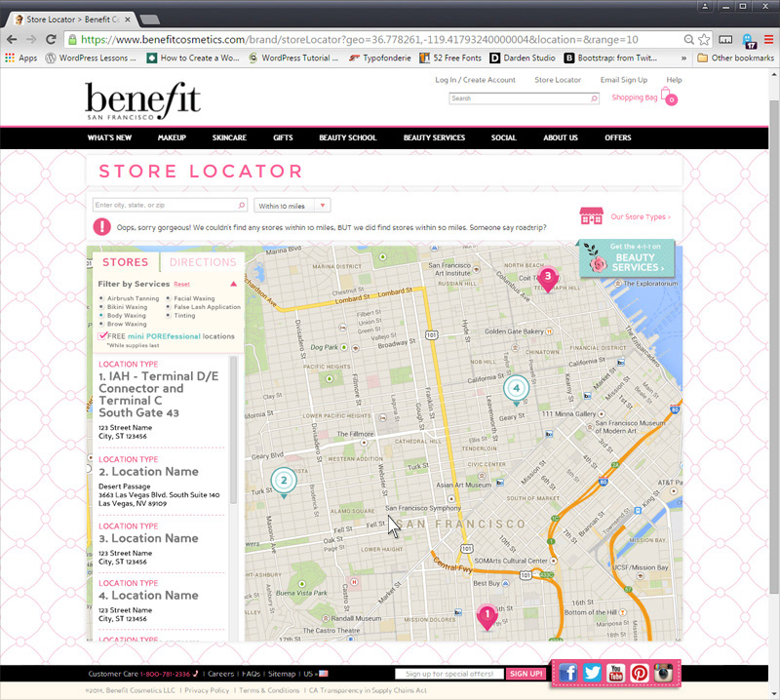Image resolution: width=780 pixels, height=700 pixels.
Task: Close the Store Locator browser tab
Action: 128,19
